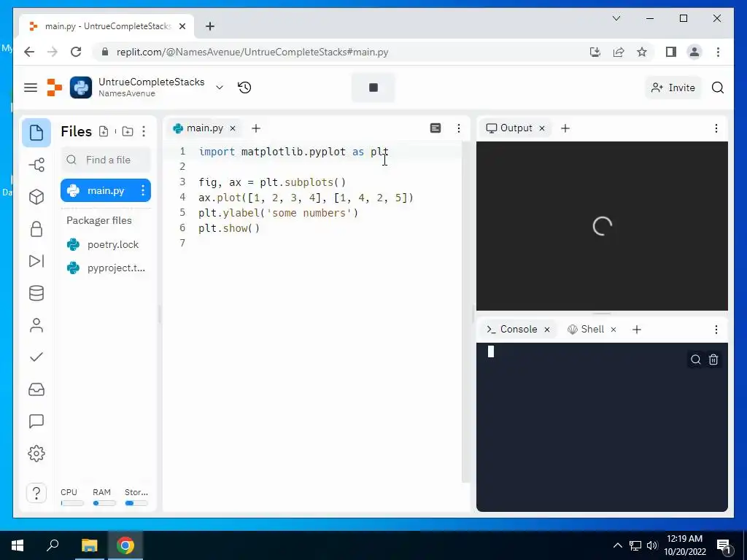Click the Replit logo icon
This screenshot has height=560, width=747.
54,87
